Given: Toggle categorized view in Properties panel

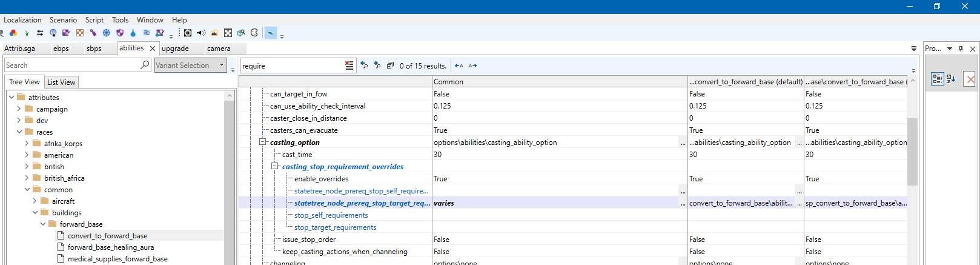Looking at the screenshot, I should pyautogui.click(x=937, y=79).
